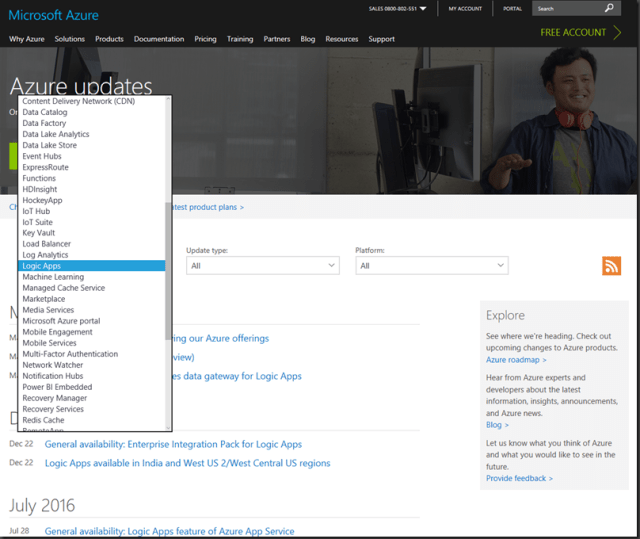This screenshot has width=640, height=539.
Task: Select Content Delivery Network (CDN) option
Action: (x=92, y=101)
